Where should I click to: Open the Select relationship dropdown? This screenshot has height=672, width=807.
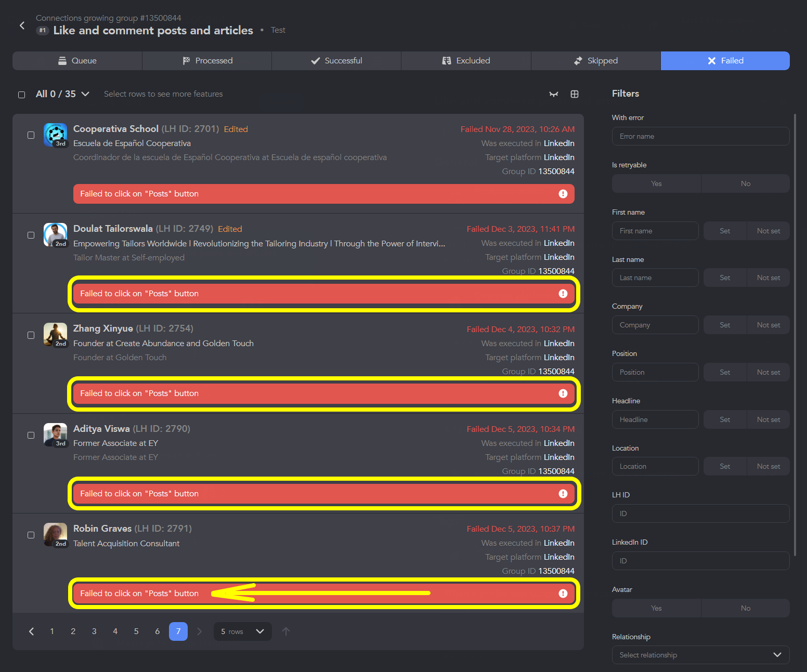coord(700,655)
